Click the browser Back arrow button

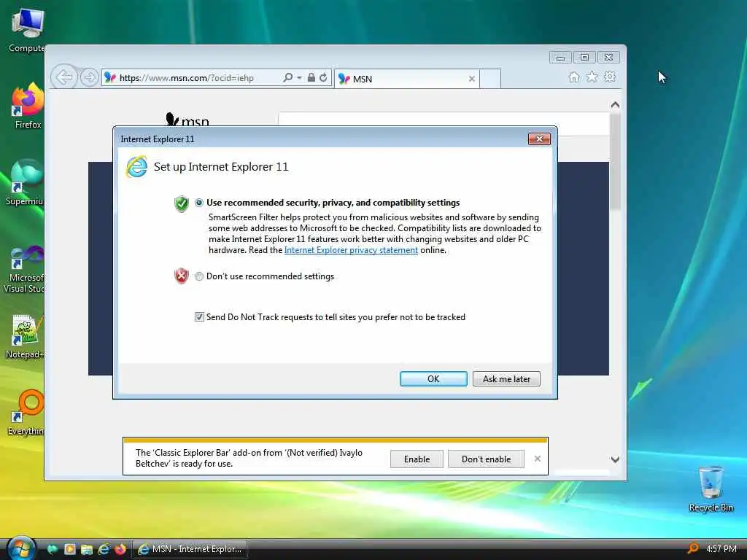pos(64,77)
